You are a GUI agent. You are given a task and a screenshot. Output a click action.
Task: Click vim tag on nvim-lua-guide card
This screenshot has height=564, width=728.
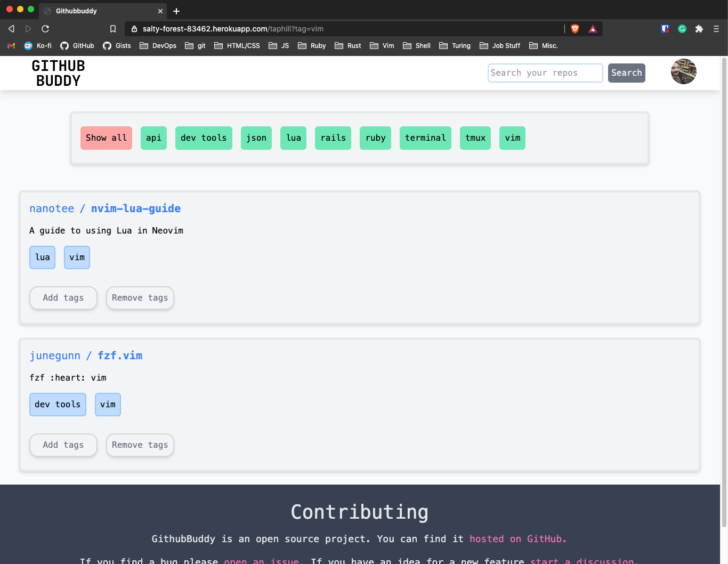77,257
